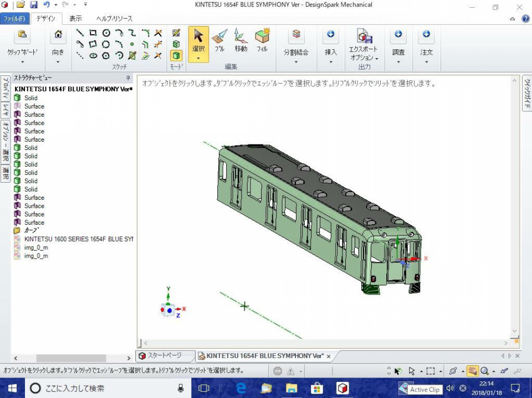Viewport: 532px width, 398px height.
Task: Open Microsoft Edge from the taskbar
Action: (x=241, y=388)
